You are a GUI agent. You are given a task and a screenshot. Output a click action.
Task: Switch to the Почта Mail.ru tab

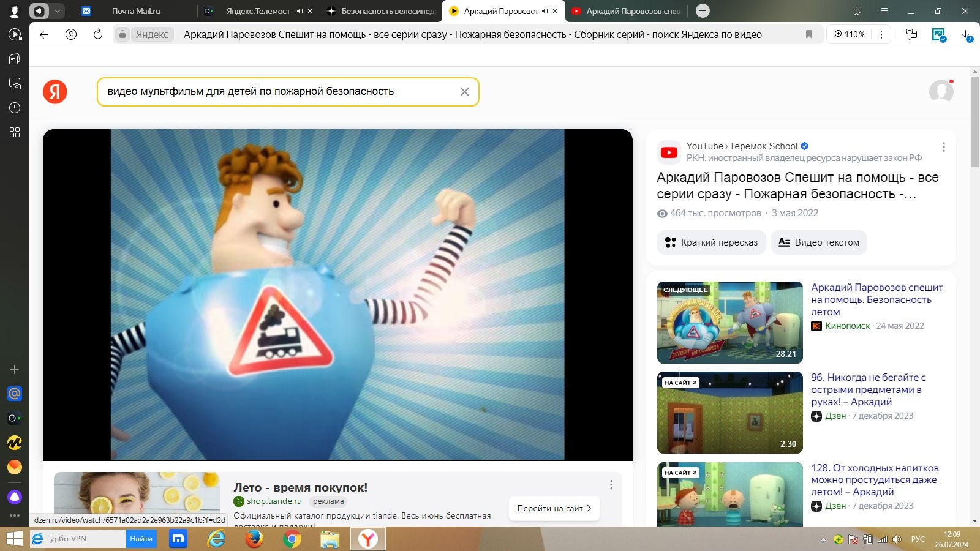point(136,10)
